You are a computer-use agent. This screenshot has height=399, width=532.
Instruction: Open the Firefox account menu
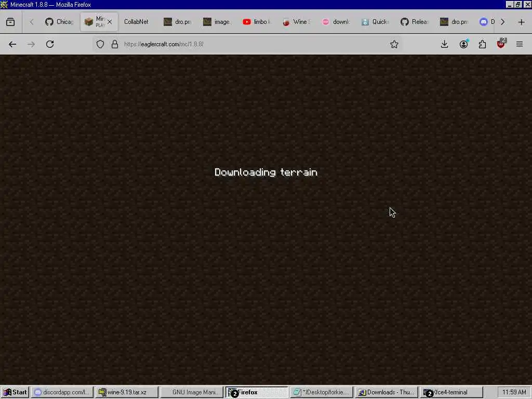pyautogui.click(x=463, y=44)
